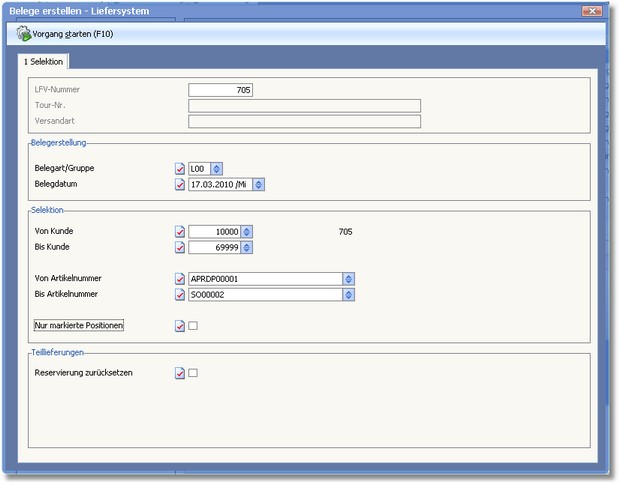Screen dimensions: 620x485
Task: Click the checkmark icon next to Bis Kunde
Action: coord(180,247)
